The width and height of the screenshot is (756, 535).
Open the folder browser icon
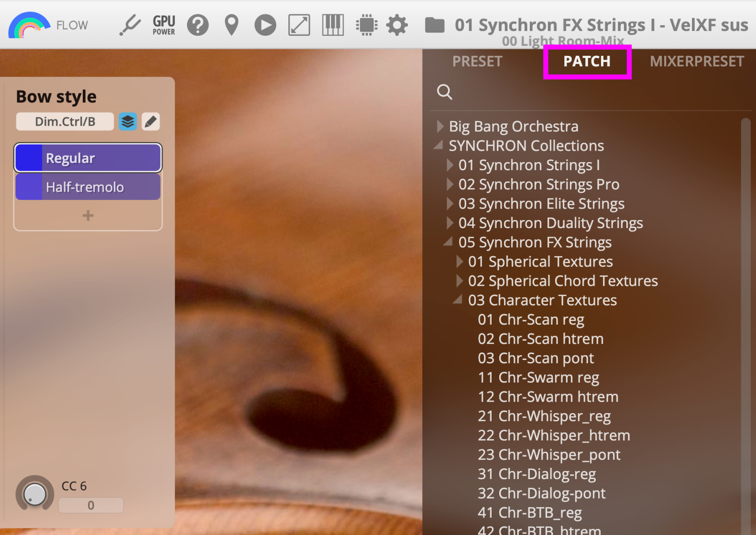[x=435, y=25]
